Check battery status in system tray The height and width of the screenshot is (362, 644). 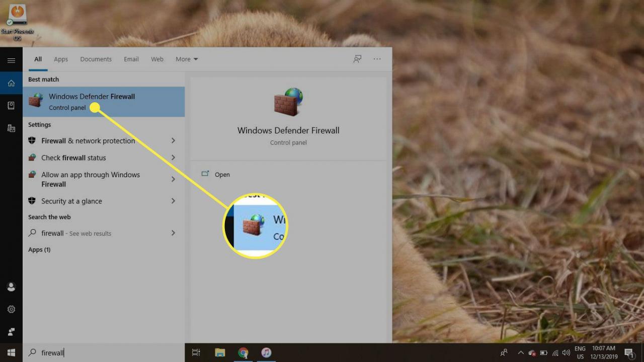[544, 353]
